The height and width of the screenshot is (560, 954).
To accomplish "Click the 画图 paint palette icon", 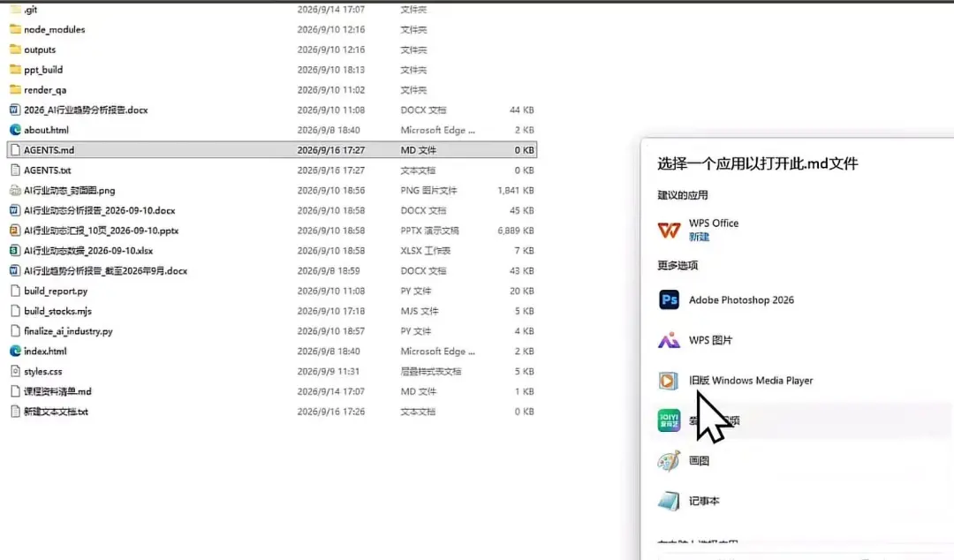I will (669, 461).
